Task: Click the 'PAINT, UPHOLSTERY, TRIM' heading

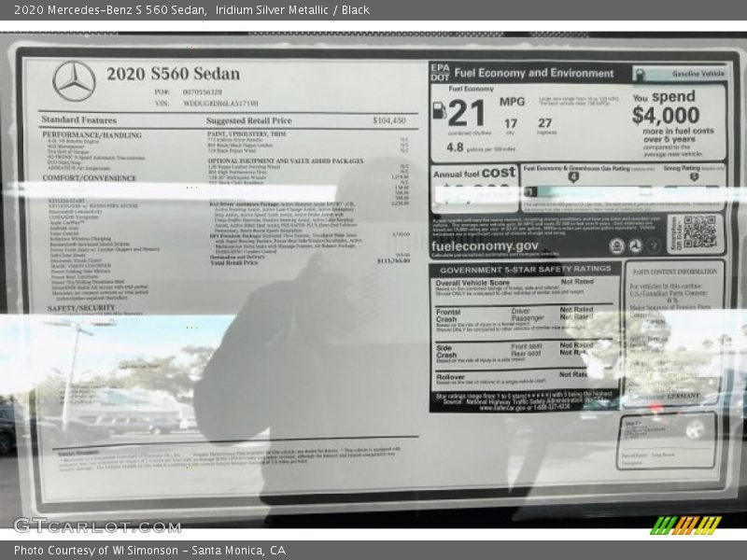Action: (247, 134)
